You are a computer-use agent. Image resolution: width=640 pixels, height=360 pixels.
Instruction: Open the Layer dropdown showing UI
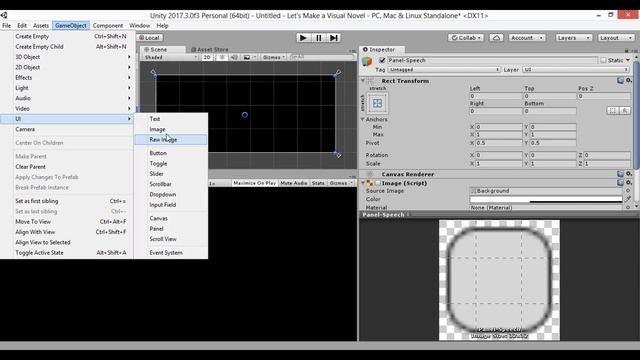click(576, 70)
